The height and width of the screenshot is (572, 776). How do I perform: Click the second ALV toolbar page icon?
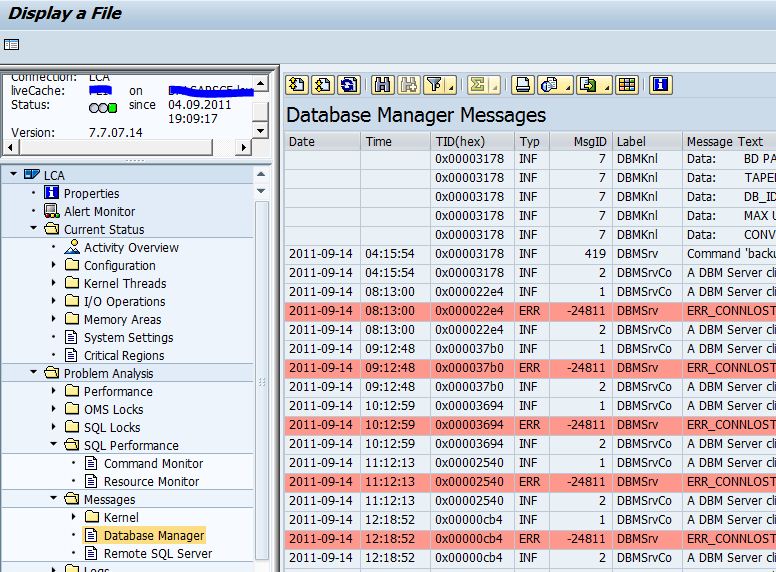point(323,85)
